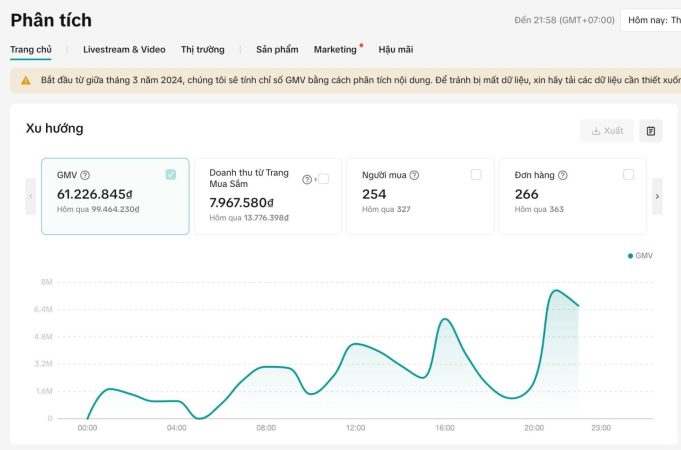Click the Xuất export button

click(x=607, y=131)
